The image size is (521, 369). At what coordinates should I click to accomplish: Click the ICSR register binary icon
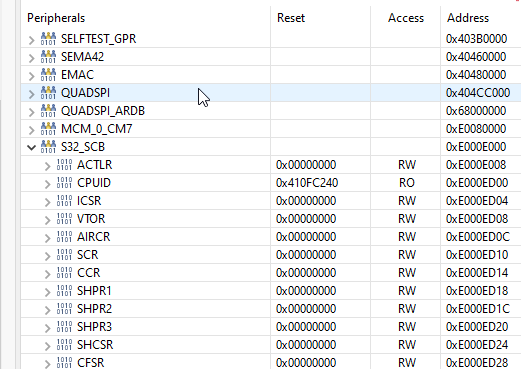click(64, 201)
